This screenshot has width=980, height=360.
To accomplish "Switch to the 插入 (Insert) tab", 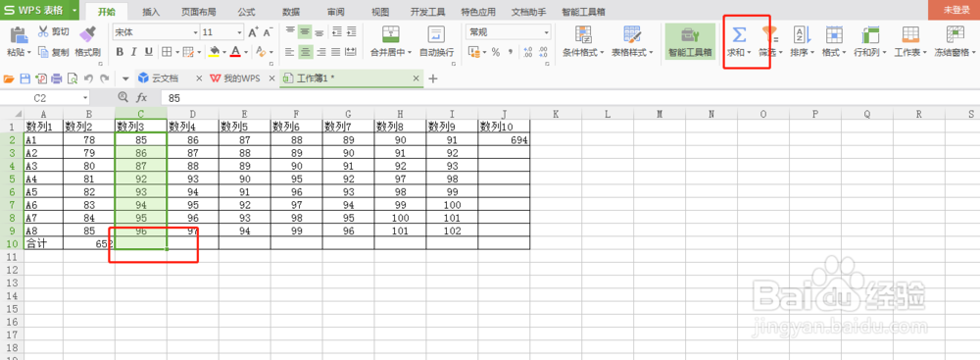I will [151, 12].
